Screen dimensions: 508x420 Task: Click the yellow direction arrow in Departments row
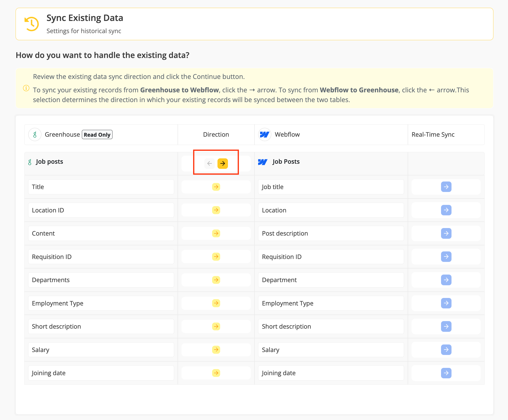216,280
